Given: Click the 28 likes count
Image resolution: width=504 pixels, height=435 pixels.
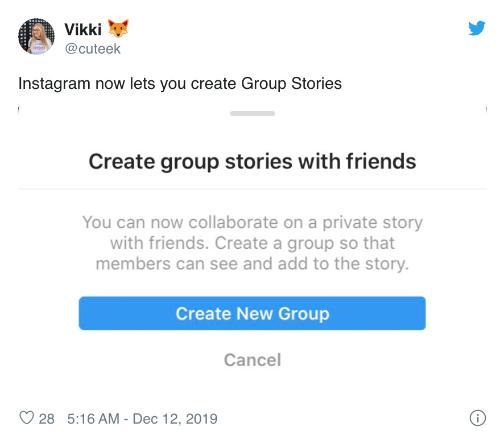Looking at the screenshot, I should coord(47,419).
